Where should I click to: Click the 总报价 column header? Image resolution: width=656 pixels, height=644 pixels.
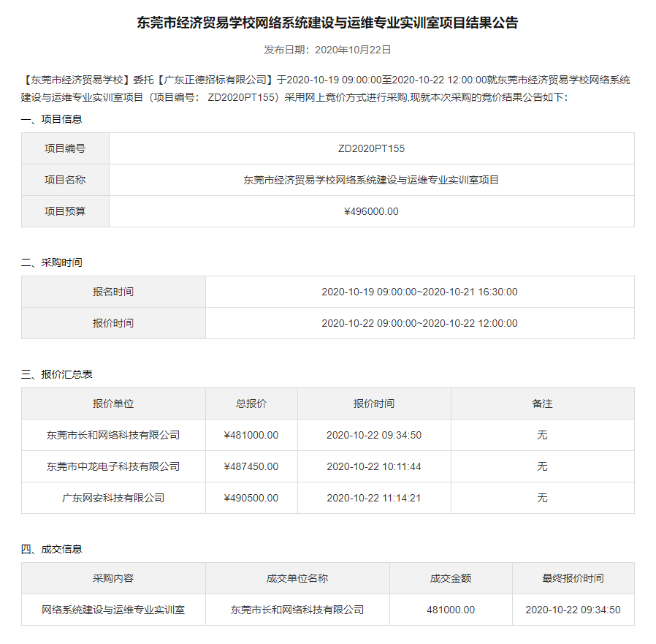tap(251, 404)
